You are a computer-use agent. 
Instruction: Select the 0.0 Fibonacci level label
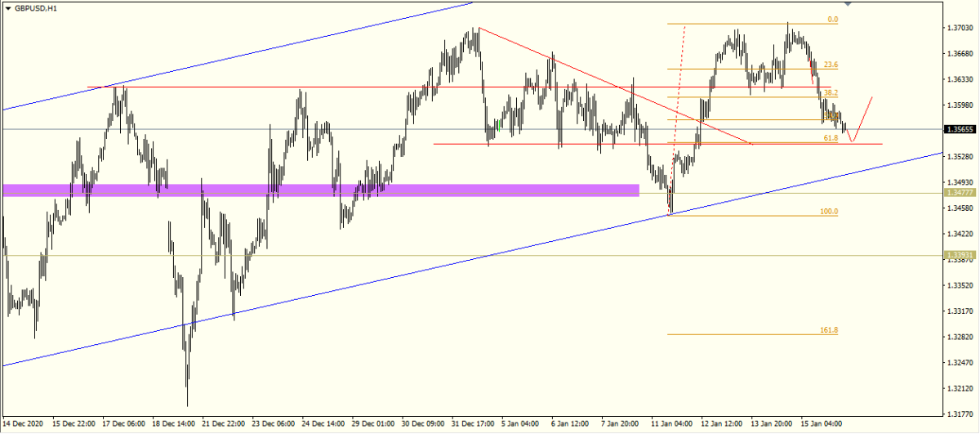833,19
